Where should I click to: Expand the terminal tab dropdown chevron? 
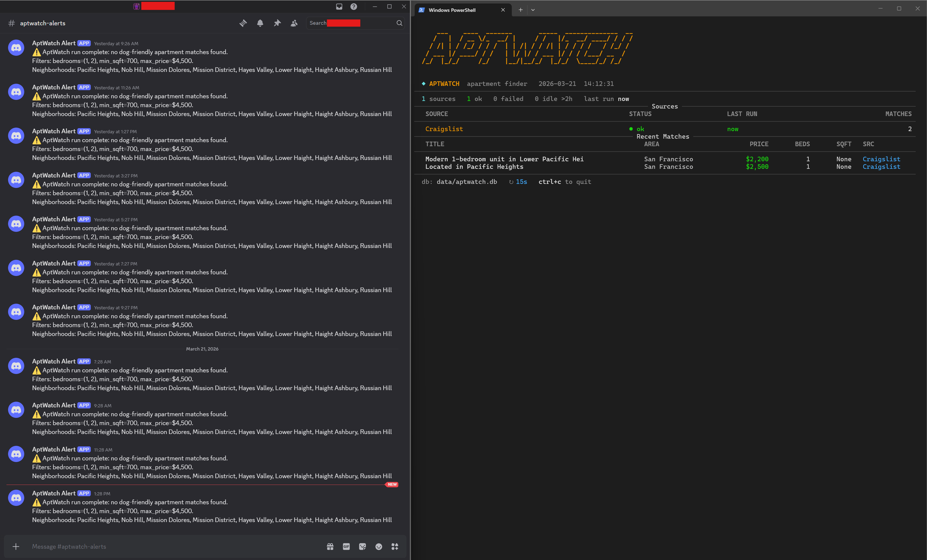[533, 10]
